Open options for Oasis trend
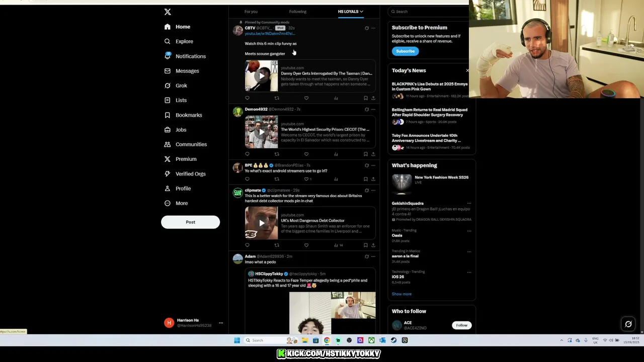Viewport: 644px width, 362px height. click(x=469, y=231)
